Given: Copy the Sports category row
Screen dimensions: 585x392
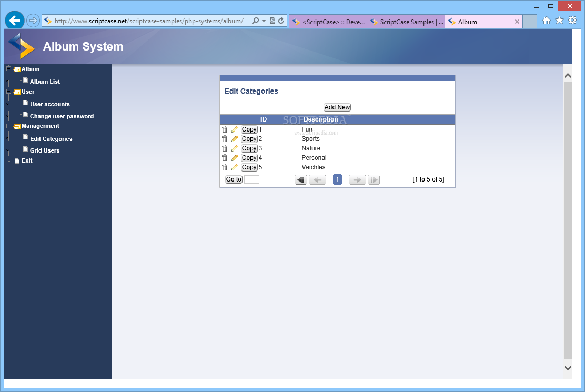Looking at the screenshot, I should 249,139.
